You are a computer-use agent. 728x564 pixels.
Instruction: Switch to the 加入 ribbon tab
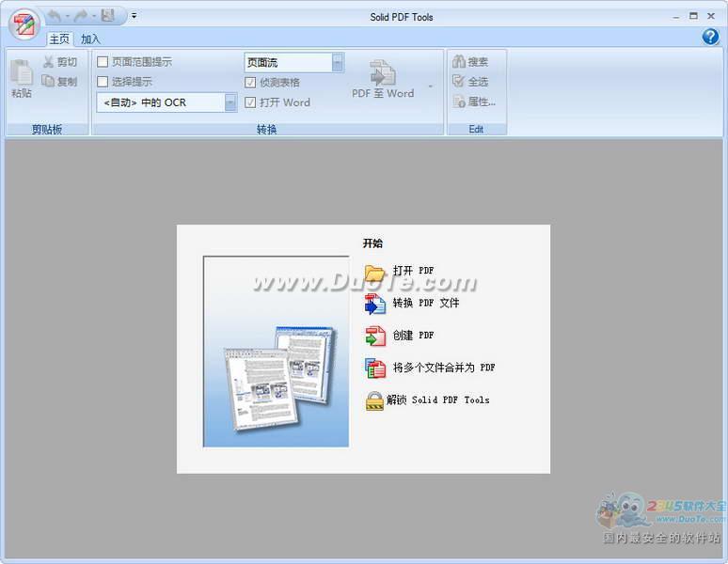[90, 39]
